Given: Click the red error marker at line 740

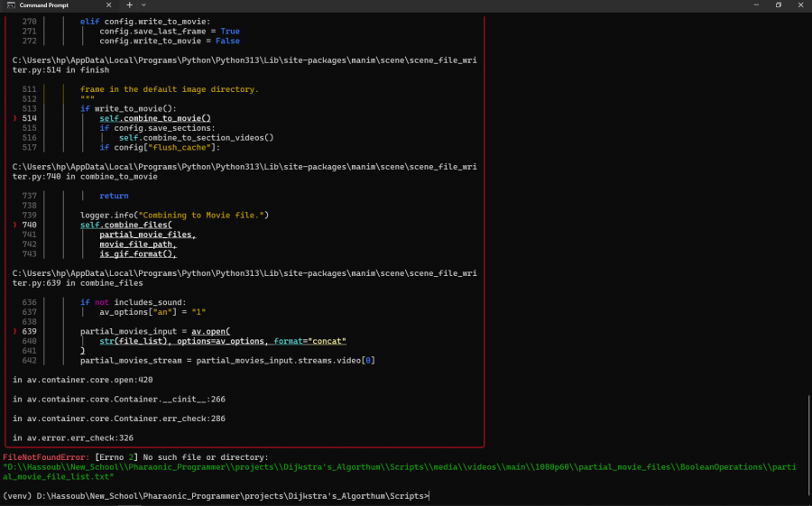Looking at the screenshot, I should tap(14, 225).
